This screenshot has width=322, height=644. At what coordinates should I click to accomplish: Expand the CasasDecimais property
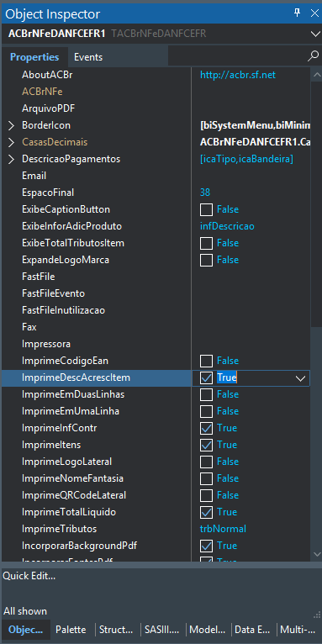pos(12,142)
